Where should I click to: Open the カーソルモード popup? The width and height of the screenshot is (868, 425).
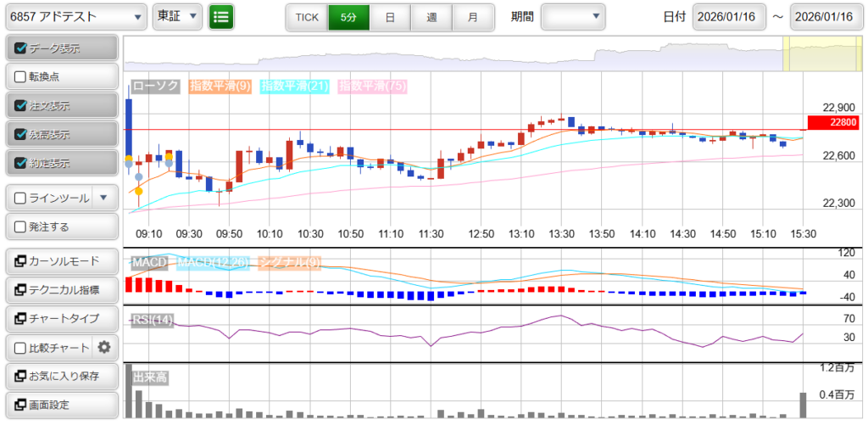[x=60, y=260]
